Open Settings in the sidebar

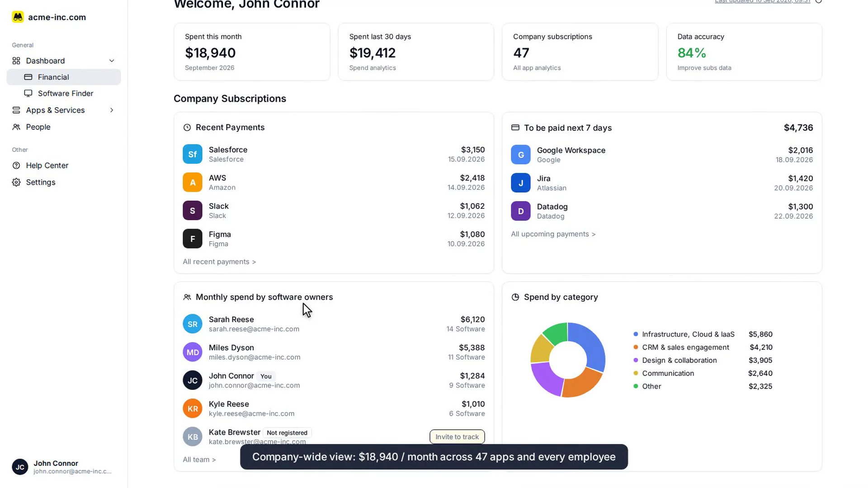tap(64, 182)
